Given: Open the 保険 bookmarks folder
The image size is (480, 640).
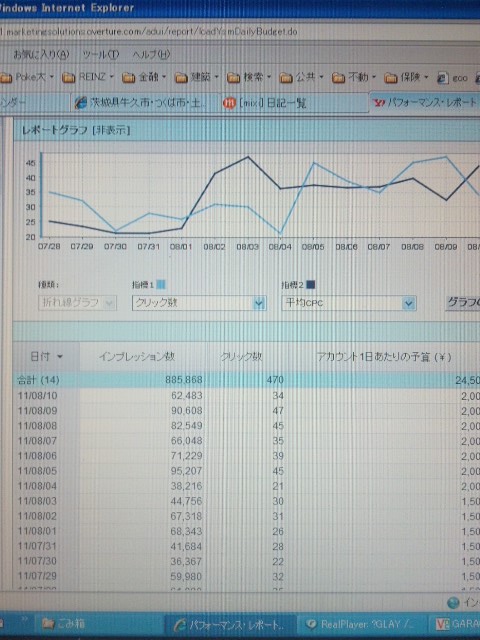Looking at the screenshot, I should coord(406,77).
